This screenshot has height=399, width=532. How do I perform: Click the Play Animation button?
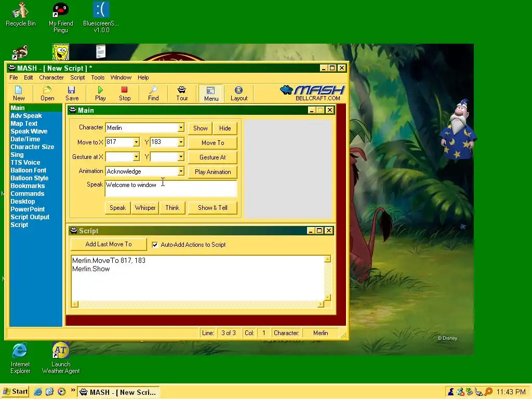(x=212, y=172)
